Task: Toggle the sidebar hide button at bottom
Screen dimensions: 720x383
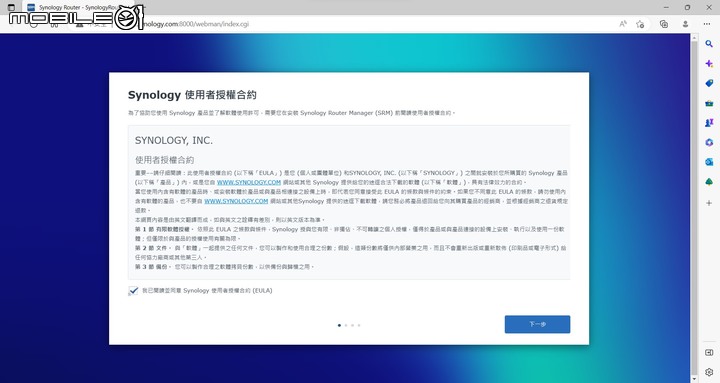Action: (709, 352)
